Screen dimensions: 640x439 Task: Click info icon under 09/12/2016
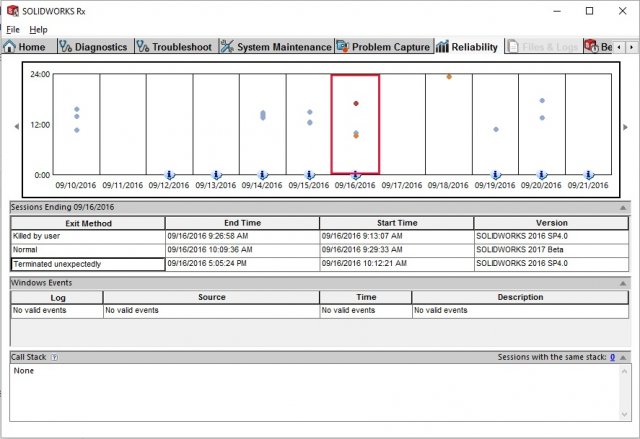169,175
